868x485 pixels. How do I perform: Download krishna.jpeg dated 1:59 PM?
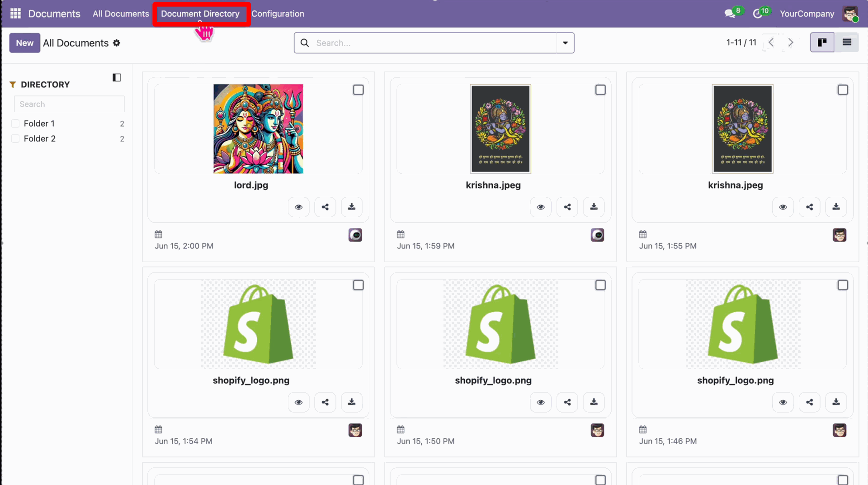[594, 207]
